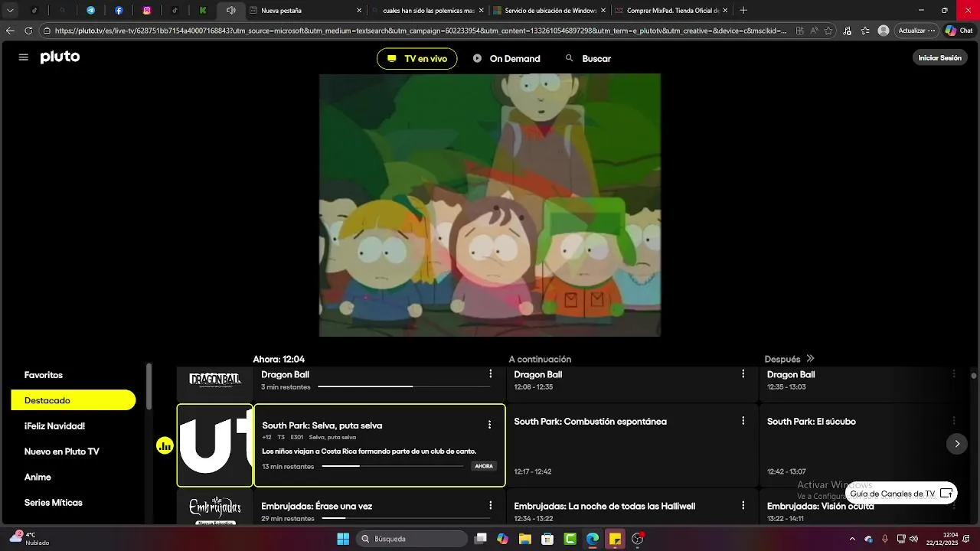980x551 pixels.
Task: Open the three-dot menu for Dragon Ball now
Action: click(x=491, y=374)
